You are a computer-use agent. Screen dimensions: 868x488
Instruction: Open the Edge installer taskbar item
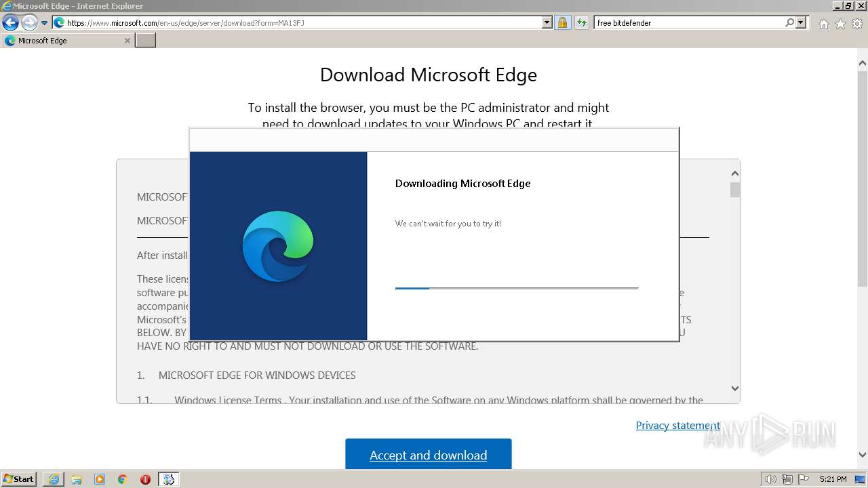point(169,479)
